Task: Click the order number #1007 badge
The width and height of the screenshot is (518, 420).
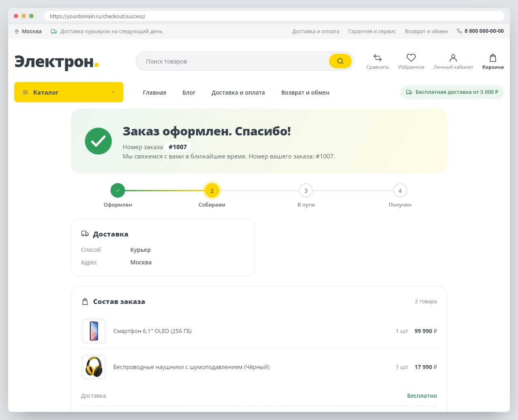Action: 178,147
